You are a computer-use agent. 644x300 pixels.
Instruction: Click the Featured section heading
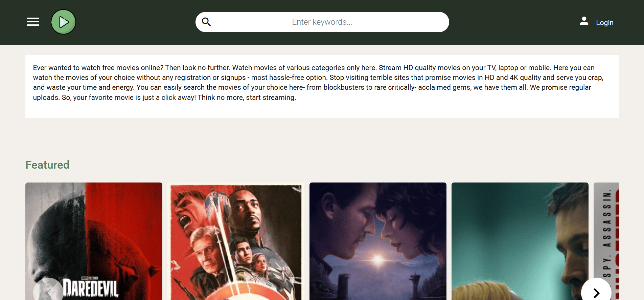point(47,165)
